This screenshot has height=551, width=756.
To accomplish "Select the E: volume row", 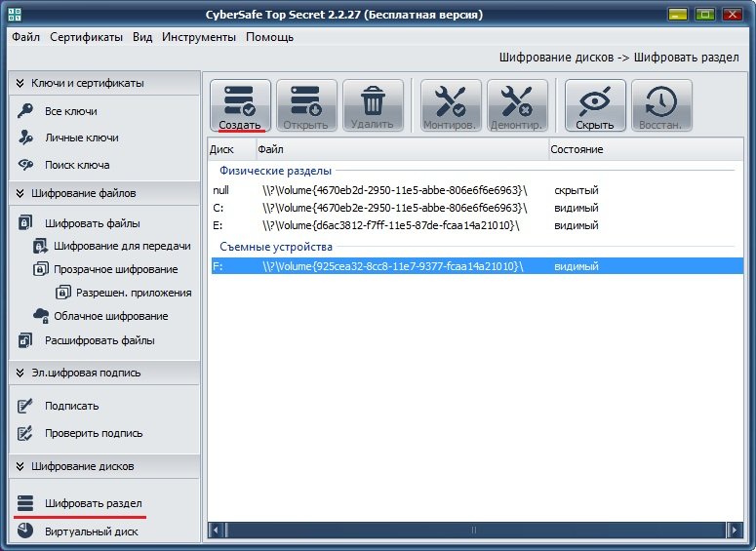I will [x=477, y=225].
